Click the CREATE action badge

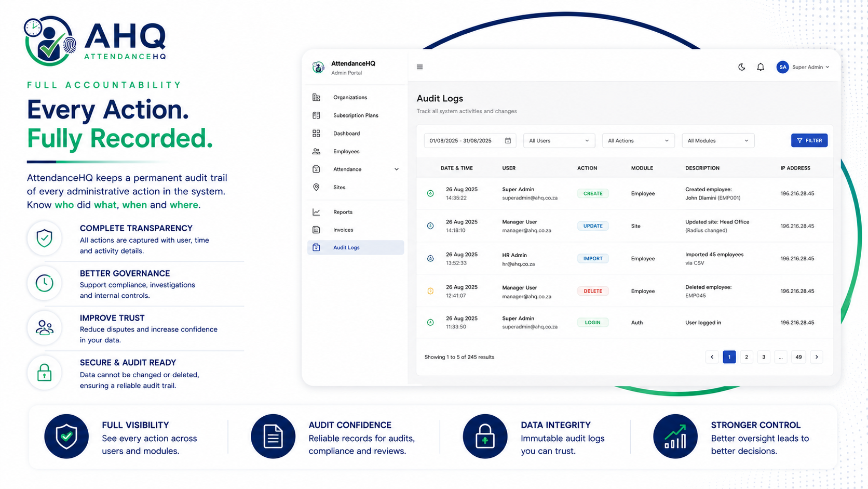593,193
